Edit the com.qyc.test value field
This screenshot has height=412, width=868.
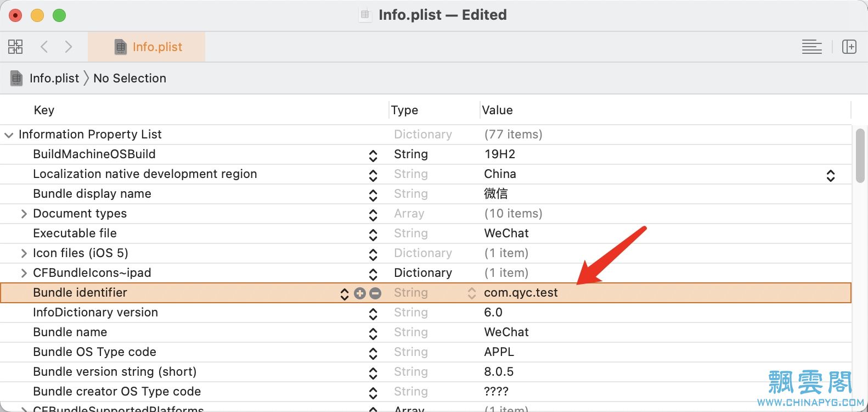tap(521, 293)
